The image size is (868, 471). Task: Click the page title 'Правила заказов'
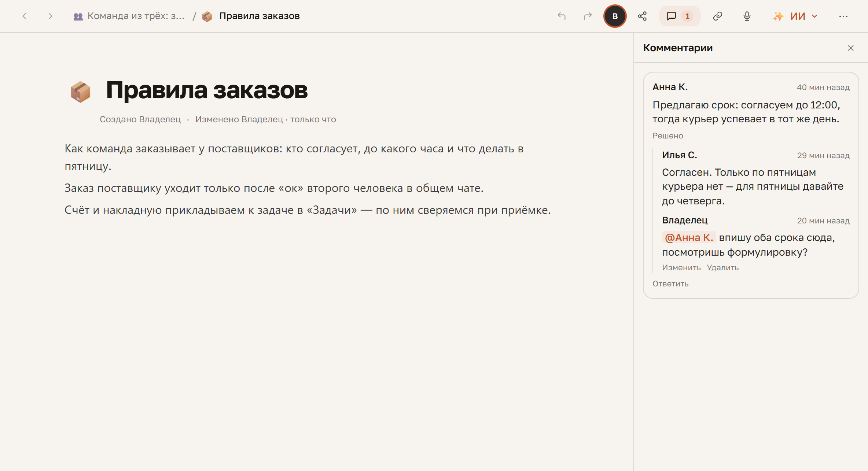[x=207, y=90]
